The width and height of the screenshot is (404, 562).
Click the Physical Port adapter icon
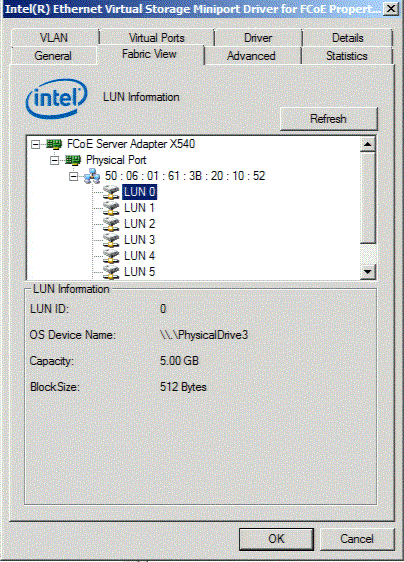73,160
